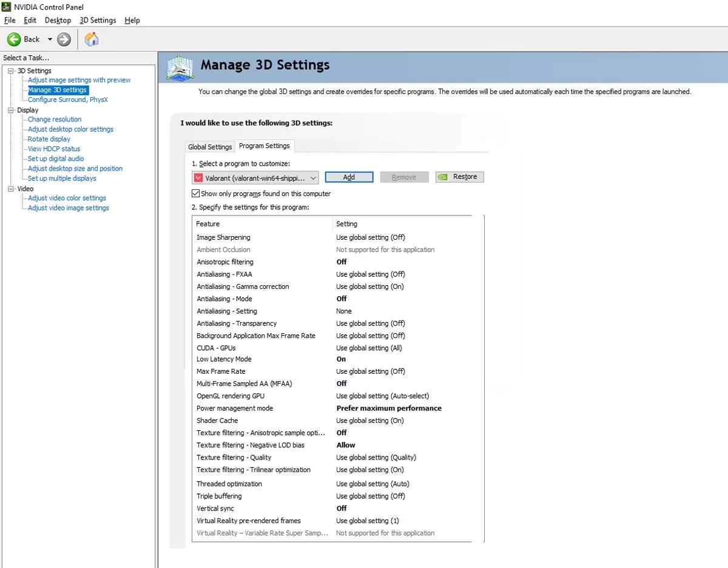The image size is (728, 568).
Task: Open Change resolution in task tree
Action: [55, 120]
